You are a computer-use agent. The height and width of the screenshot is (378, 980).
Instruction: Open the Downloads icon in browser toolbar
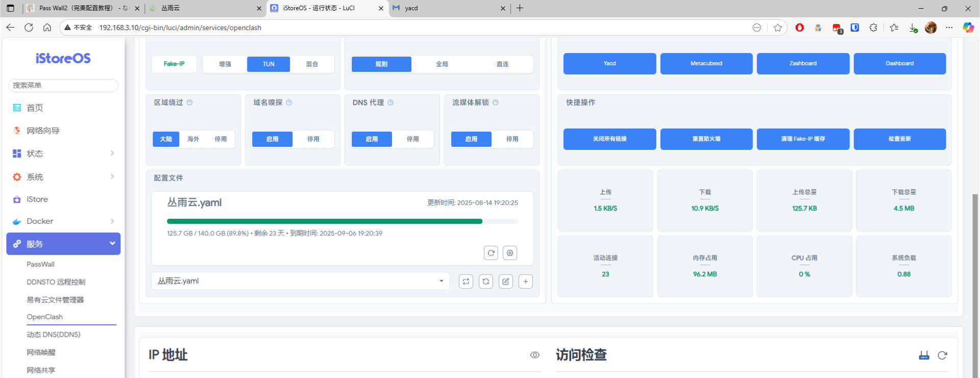coord(913,28)
